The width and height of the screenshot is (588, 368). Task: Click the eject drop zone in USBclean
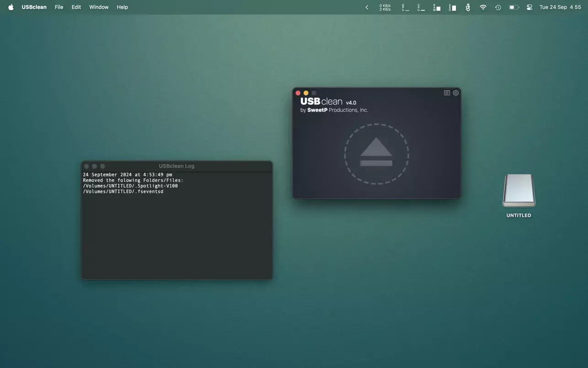376,154
